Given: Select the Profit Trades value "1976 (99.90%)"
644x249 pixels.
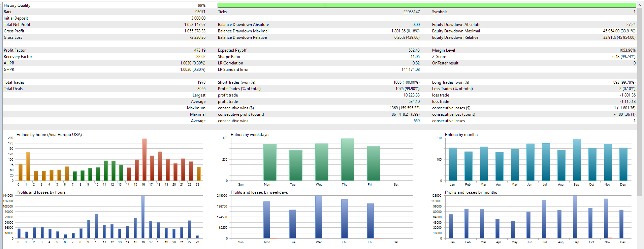Looking at the screenshot, I should 408,89.
